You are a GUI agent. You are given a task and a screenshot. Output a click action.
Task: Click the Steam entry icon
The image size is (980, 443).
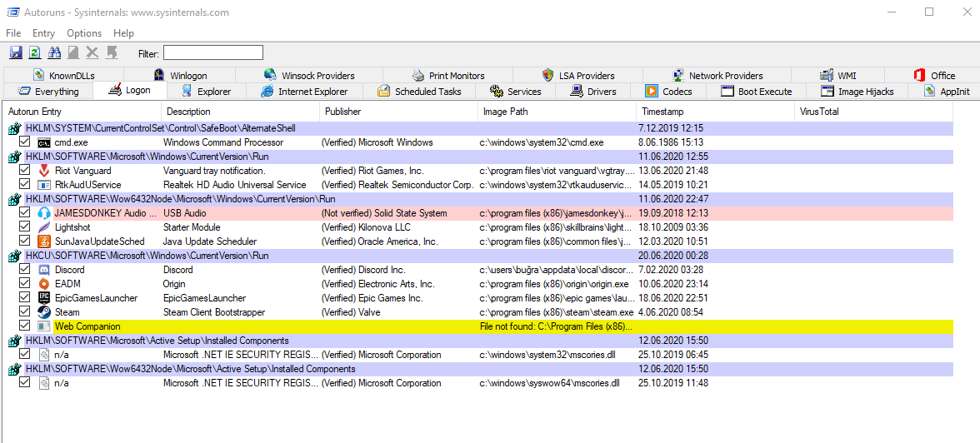[43, 311]
